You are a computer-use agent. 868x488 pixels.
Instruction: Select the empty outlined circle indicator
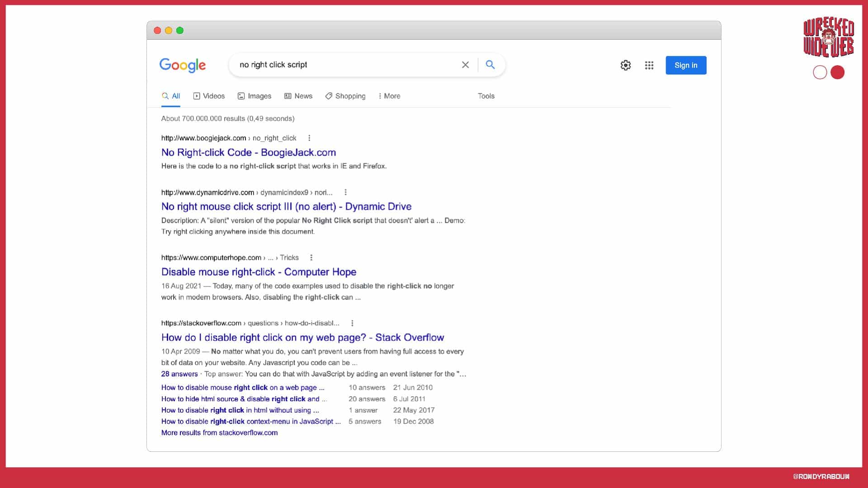tap(820, 72)
